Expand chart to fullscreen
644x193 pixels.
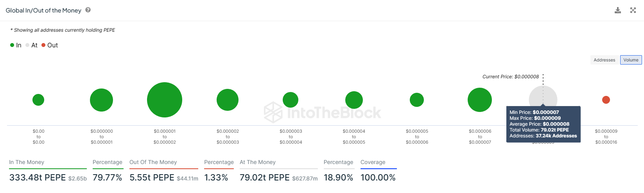click(x=633, y=10)
